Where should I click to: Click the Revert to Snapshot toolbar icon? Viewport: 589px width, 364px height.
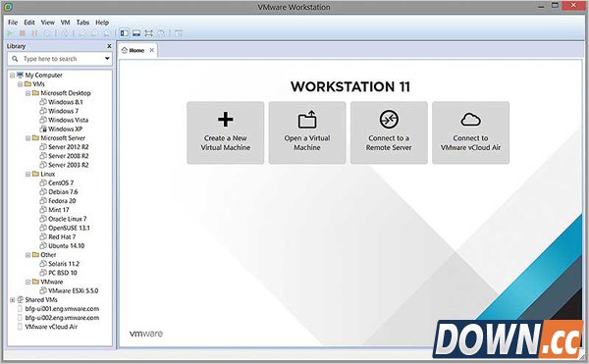coord(95,33)
